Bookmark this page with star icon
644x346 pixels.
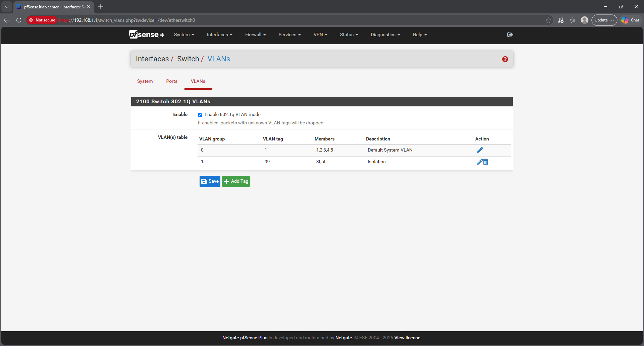point(548,20)
